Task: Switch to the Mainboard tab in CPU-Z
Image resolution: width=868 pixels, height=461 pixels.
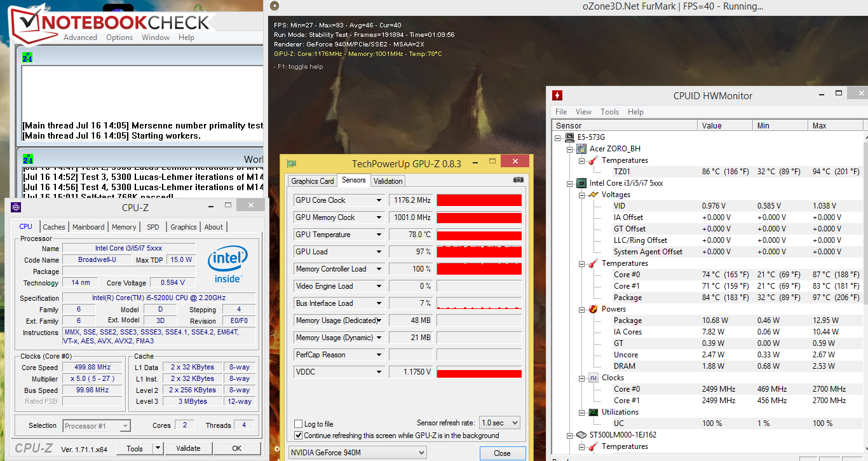Action: pos(88,227)
